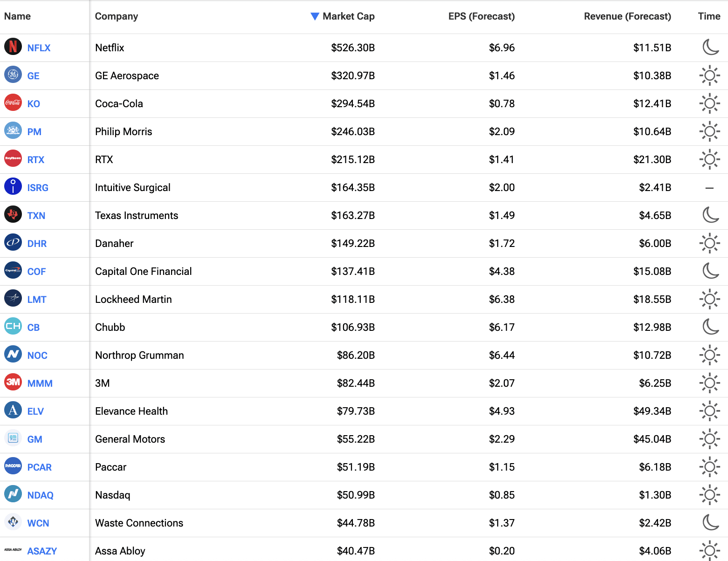Click the Northrop Grumman logo icon

[x=13, y=354]
